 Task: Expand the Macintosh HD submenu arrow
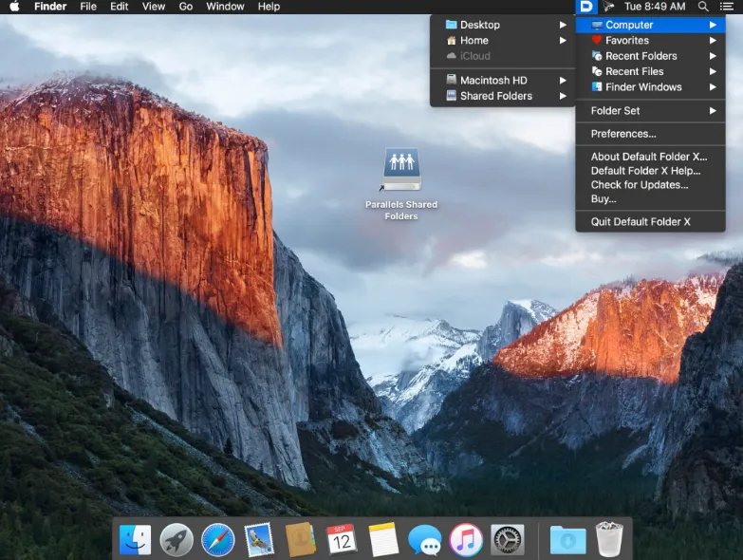click(563, 80)
